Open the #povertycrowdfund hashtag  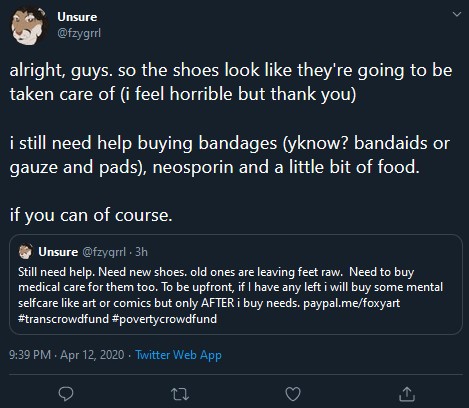click(164, 319)
